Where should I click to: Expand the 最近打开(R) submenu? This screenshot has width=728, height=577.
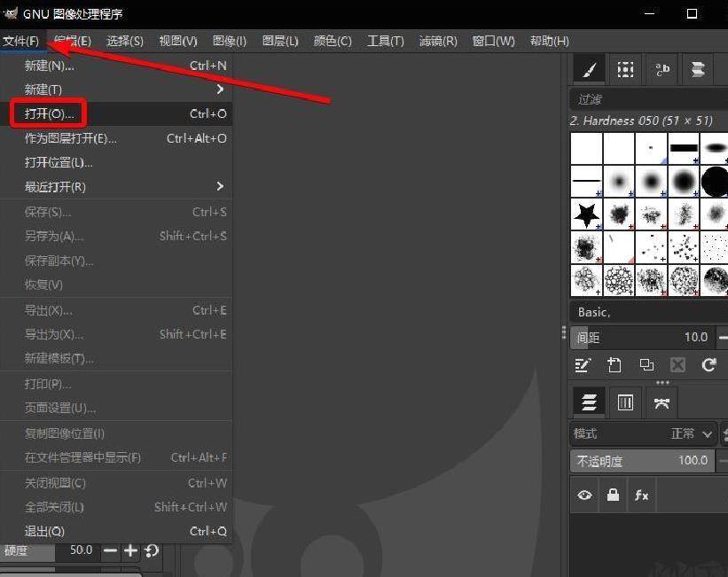coord(116,187)
